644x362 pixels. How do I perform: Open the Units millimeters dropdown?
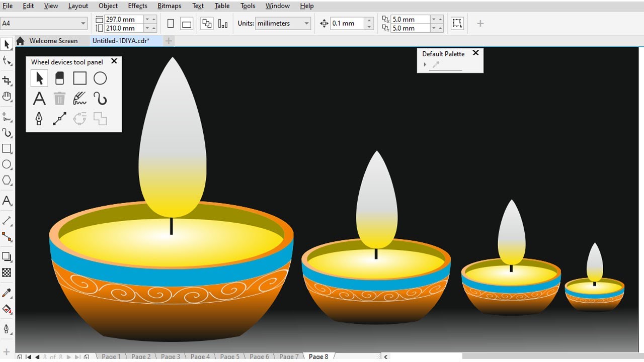(306, 24)
